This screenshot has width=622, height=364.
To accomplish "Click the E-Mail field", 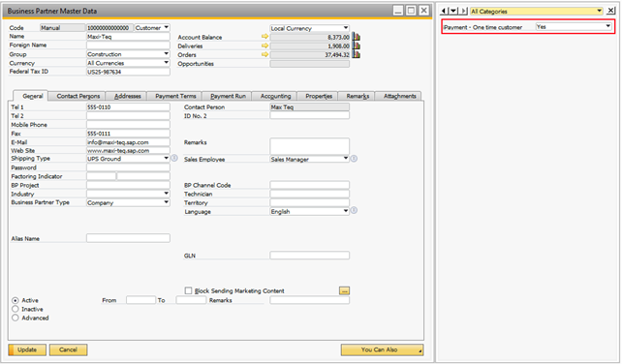I will (x=128, y=142).
